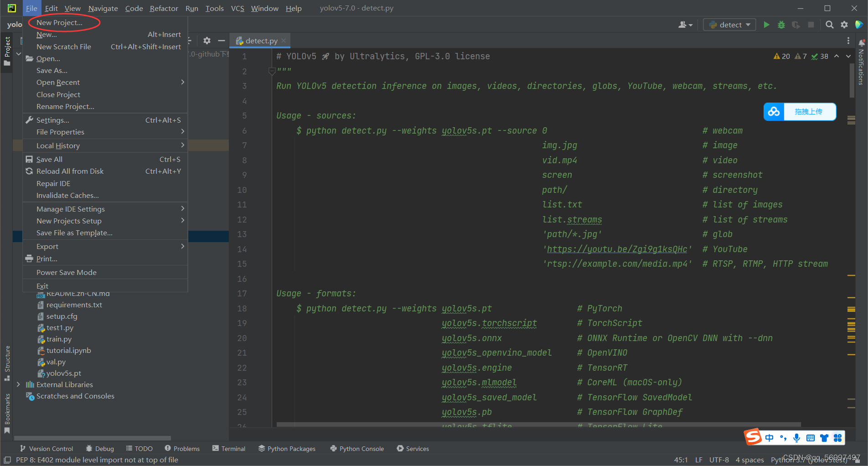Toggle Chinese/English mode in the IME bar
Viewport: 868px width, 466px height.
point(770,438)
